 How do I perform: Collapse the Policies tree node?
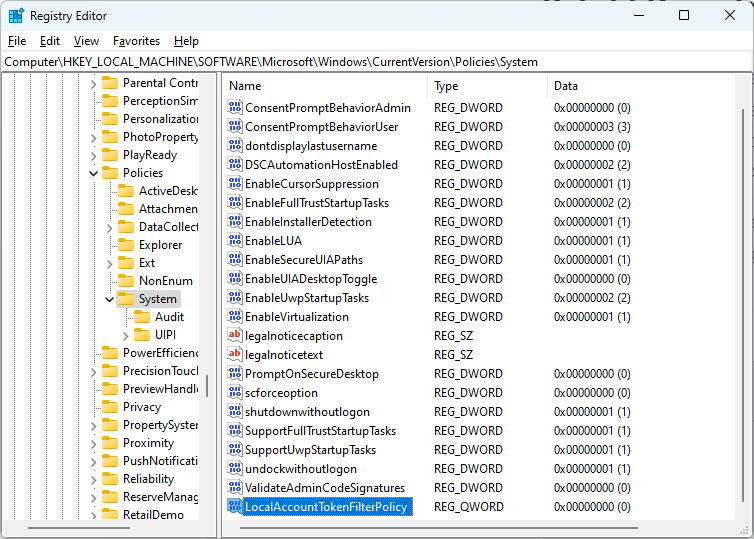[93, 173]
